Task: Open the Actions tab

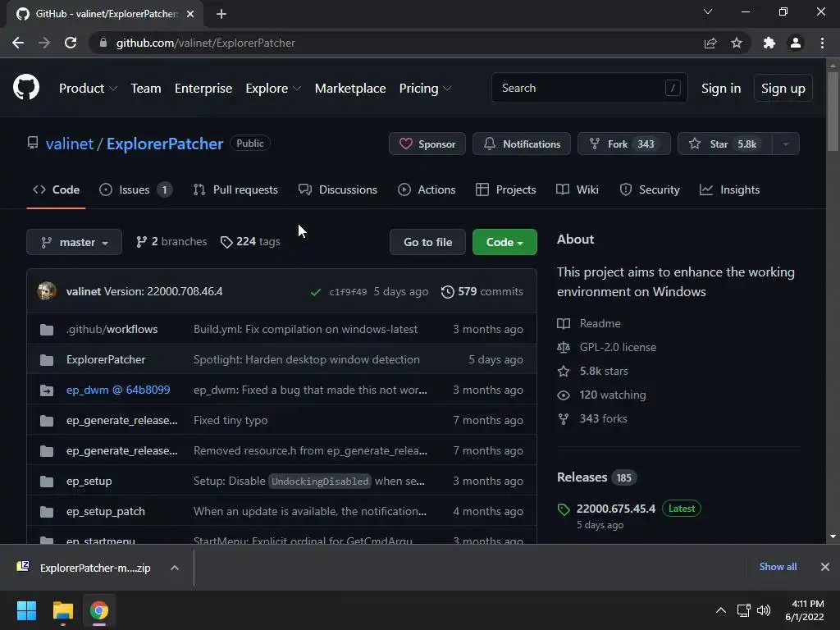Action: pos(427,189)
